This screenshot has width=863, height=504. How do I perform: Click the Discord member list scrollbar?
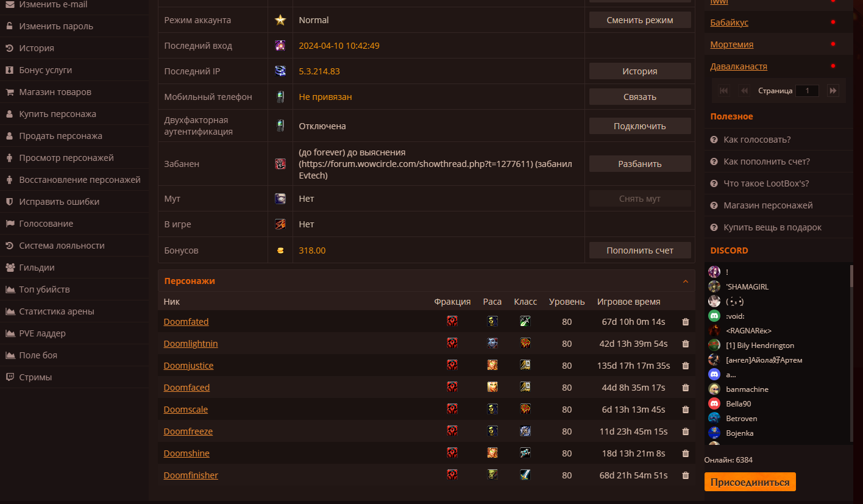(x=851, y=305)
